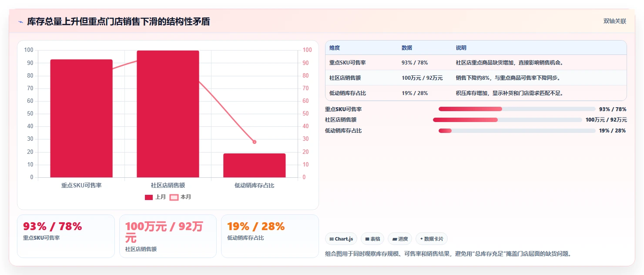
Task: Click the Chart.js tag
Action: pos(341,239)
